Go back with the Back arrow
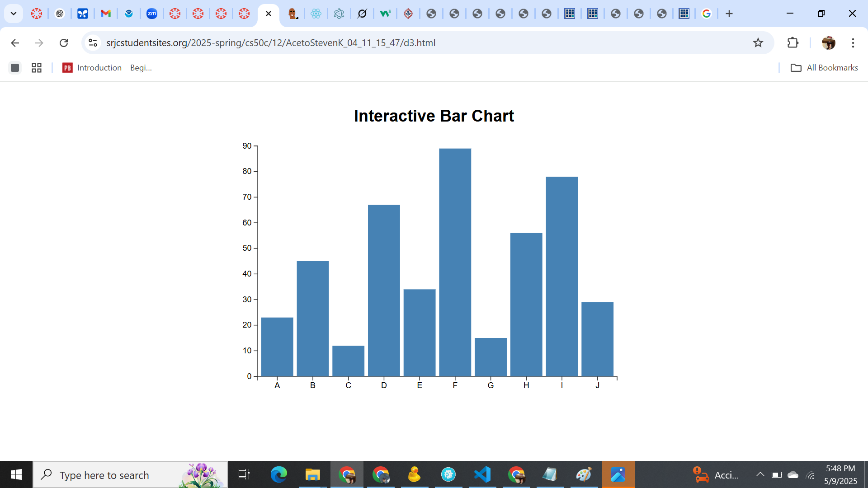 pyautogui.click(x=15, y=42)
